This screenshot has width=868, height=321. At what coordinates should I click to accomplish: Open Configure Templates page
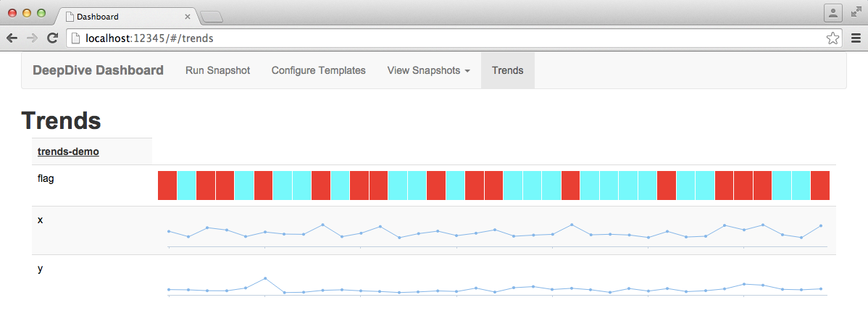coord(318,70)
